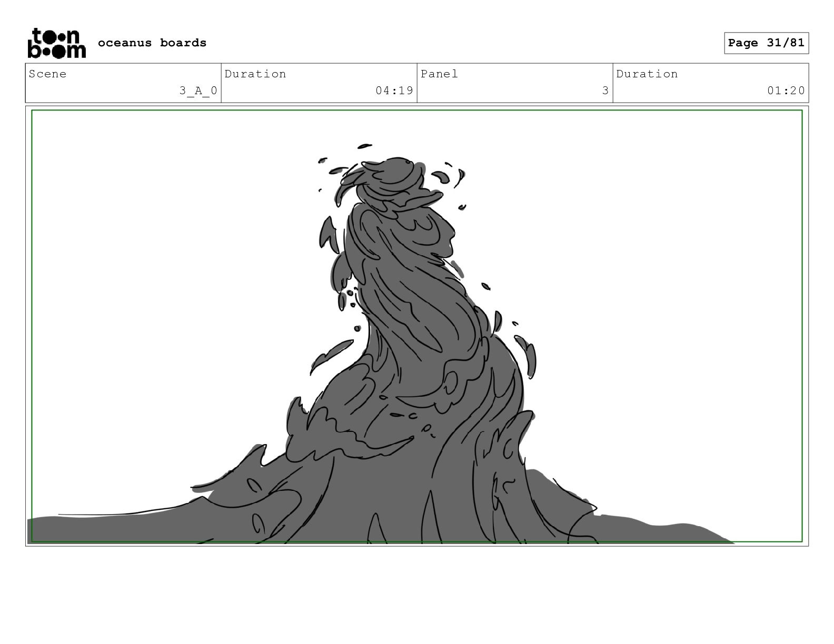Click the panel duration value '01:20'
The width and height of the screenshot is (834, 644).
tap(786, 90)
